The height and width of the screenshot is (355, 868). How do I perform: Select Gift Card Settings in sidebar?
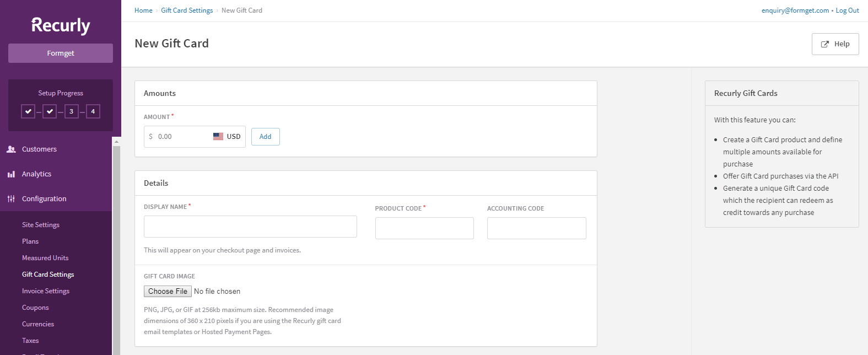pyautogui.click(x=48, y=275)
